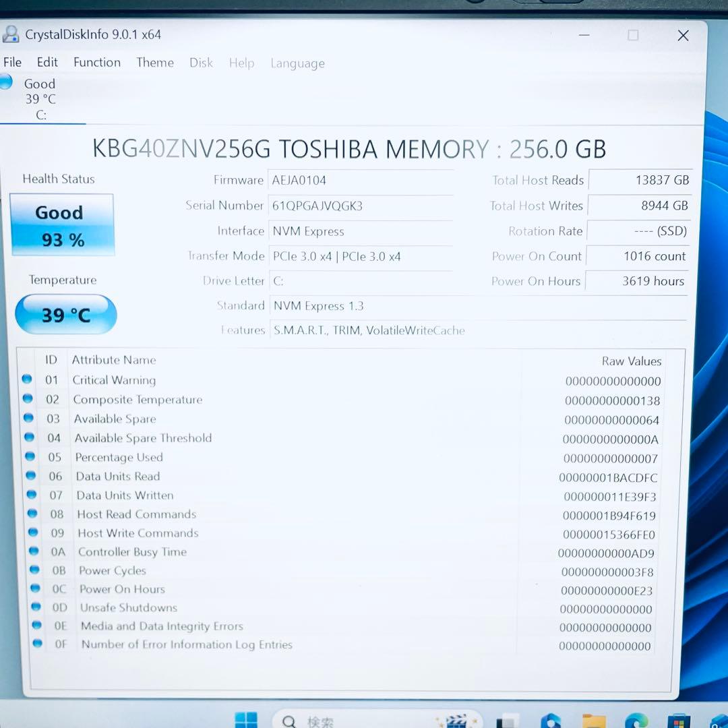728x728 pixels.
Task: Open the Function menu
Action: click(97, 62)
